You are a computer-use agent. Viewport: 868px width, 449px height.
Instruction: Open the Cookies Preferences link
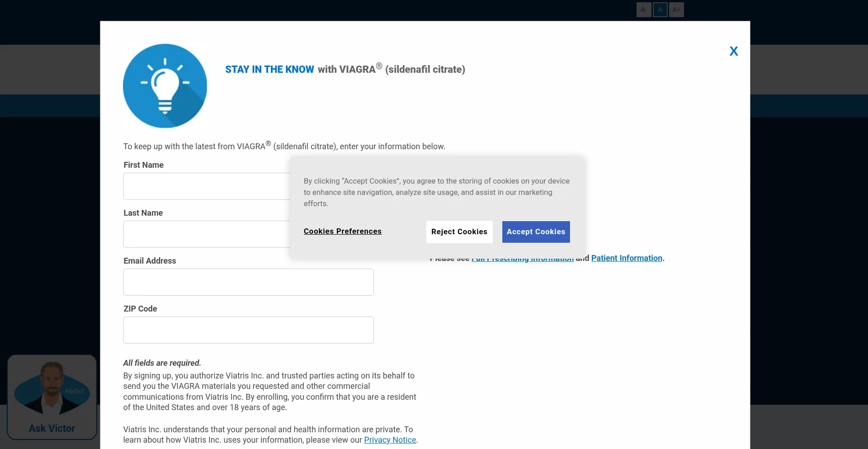(343, 231)
